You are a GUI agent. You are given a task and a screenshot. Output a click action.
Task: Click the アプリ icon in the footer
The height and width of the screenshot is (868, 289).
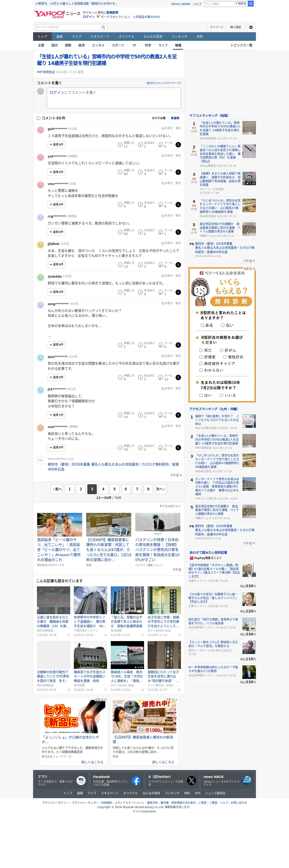click(x=81, y=781)
